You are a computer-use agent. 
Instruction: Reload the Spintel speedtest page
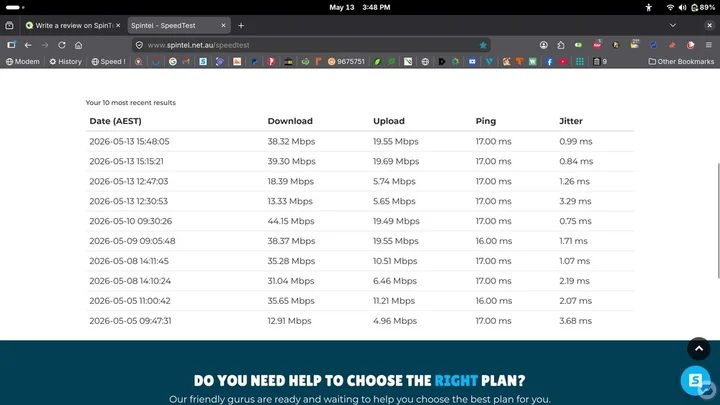(x=62, y=45)
